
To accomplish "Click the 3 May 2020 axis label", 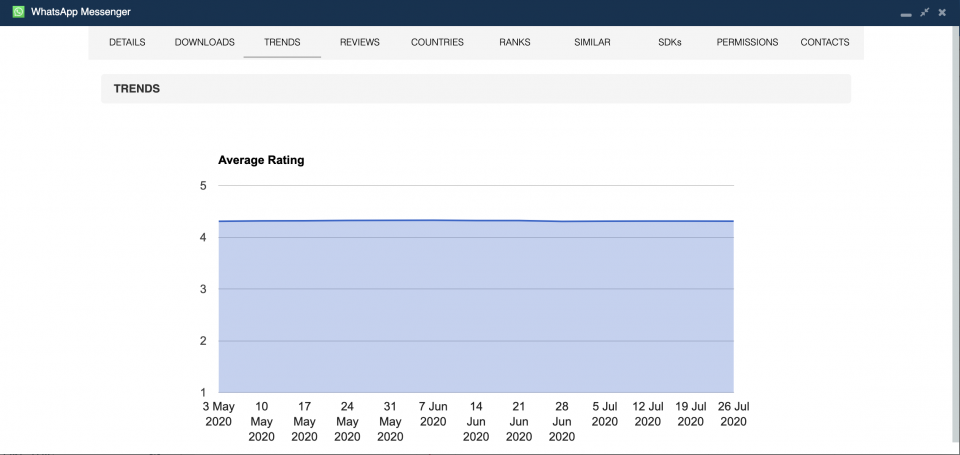I will [x=219, y=414].
